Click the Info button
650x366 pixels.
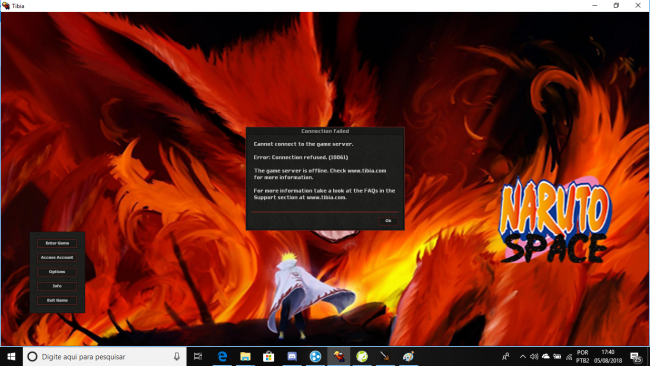(57, 286)
